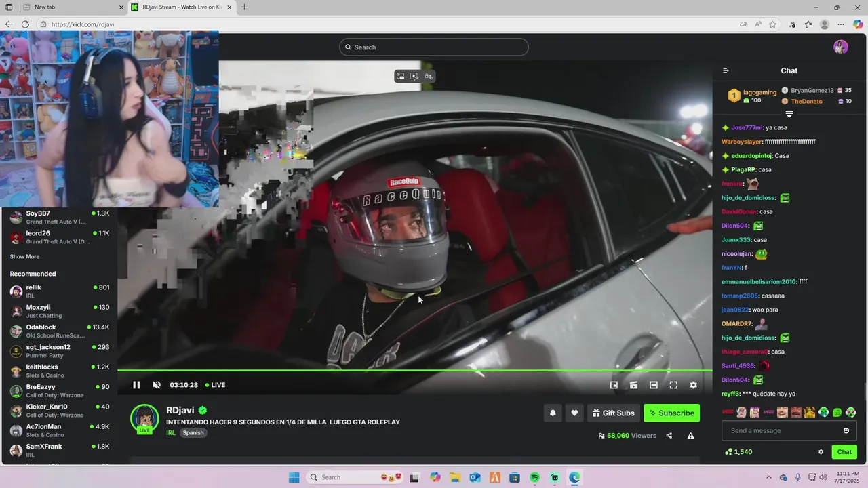Click the Send a message field
868x488 pixels.
pos(782,430)
